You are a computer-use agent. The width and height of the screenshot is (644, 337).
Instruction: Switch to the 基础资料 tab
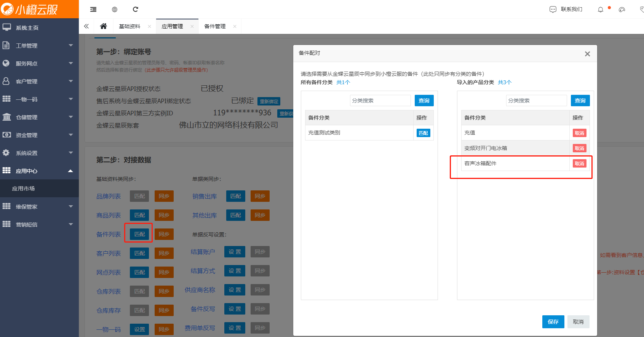(129, 26)
